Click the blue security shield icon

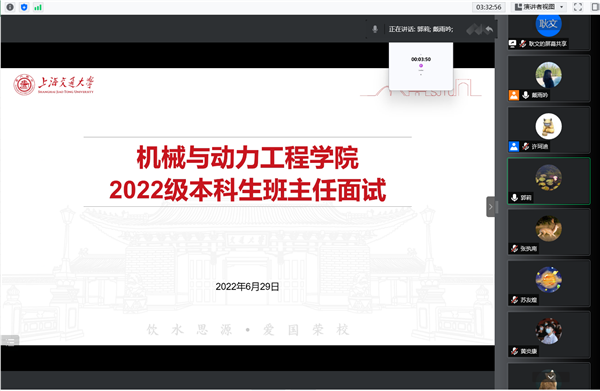click(x=24, y=7)
